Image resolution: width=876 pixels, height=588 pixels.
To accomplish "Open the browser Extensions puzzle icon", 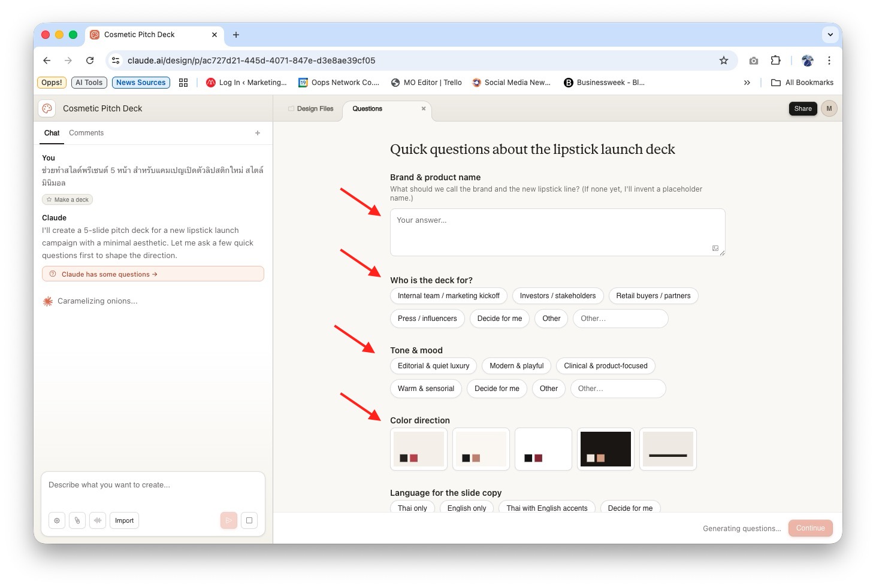I will (775, 60).
